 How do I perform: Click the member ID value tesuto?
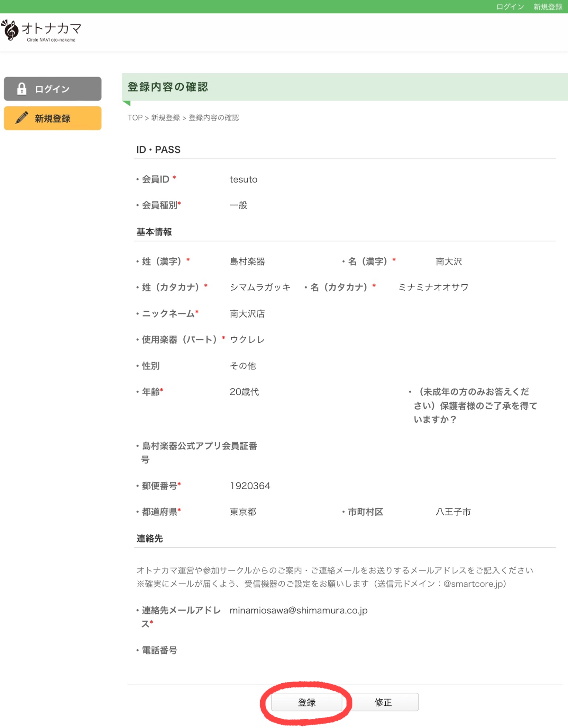point(243,179)
